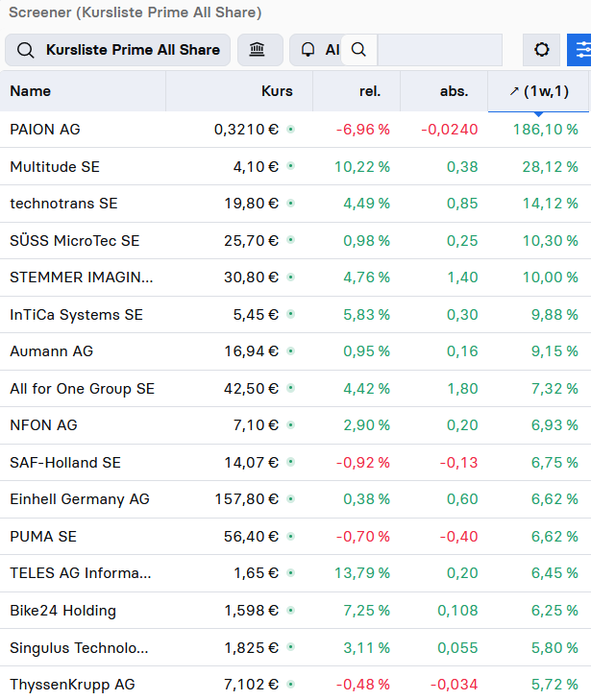Viewport: 591px width, 700px height.
Task: Click the green status dot for Multitude SE
Action: 290,166
